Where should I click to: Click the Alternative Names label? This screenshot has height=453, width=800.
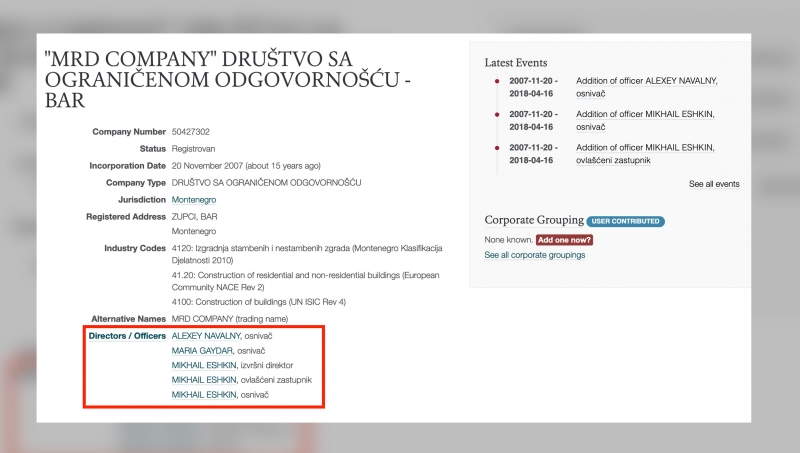point(129,319)
